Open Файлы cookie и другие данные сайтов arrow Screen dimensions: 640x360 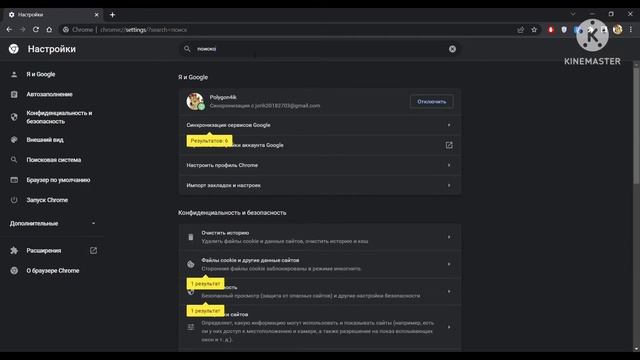coord(449,264)
